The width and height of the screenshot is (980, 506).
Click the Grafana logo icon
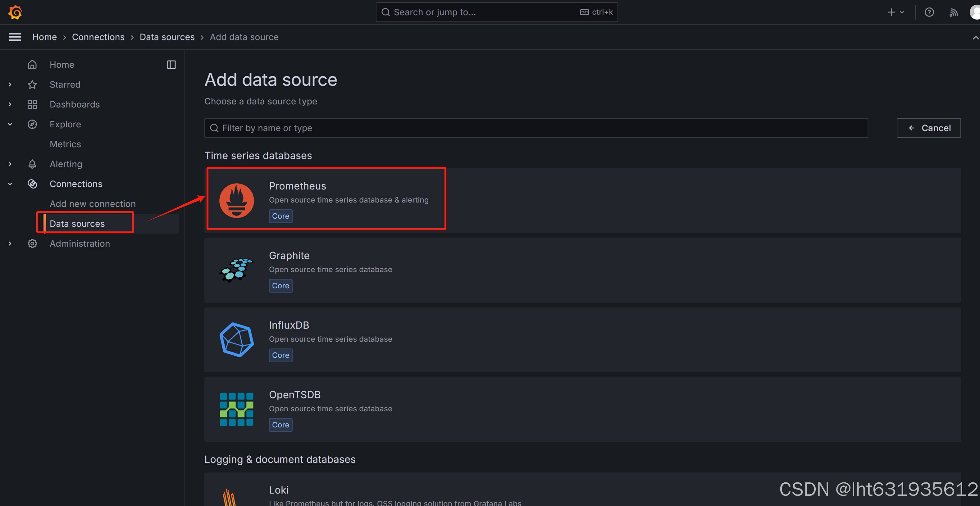tap(15, 12)
